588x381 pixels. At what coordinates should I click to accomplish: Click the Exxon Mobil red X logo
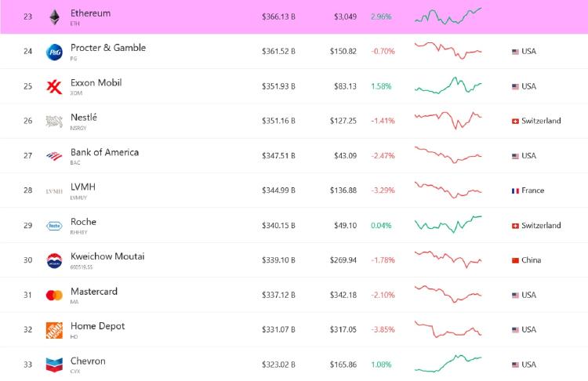tap(54, 86)
